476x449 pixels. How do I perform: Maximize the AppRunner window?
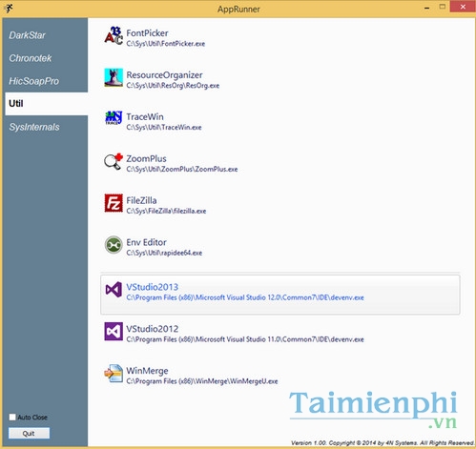point(442,7)
